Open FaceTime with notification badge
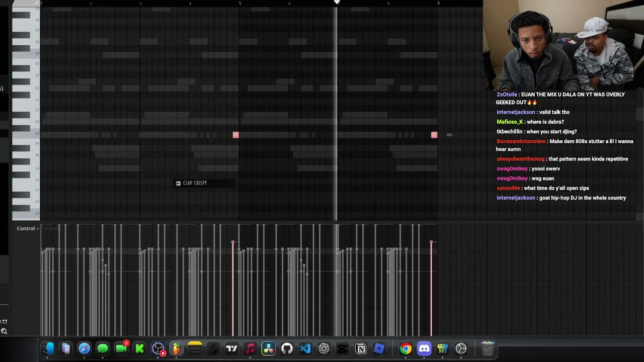This screenshot has height=362, width=644. (121, 348)
